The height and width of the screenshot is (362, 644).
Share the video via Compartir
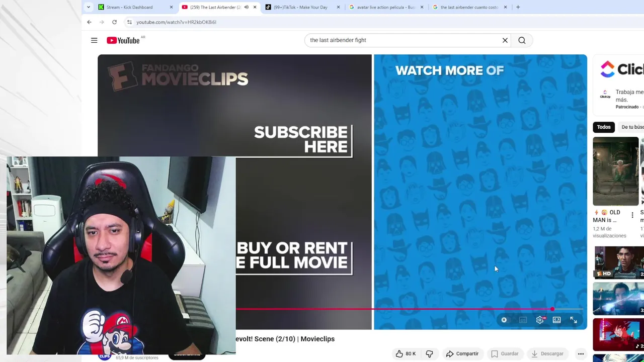462,353
